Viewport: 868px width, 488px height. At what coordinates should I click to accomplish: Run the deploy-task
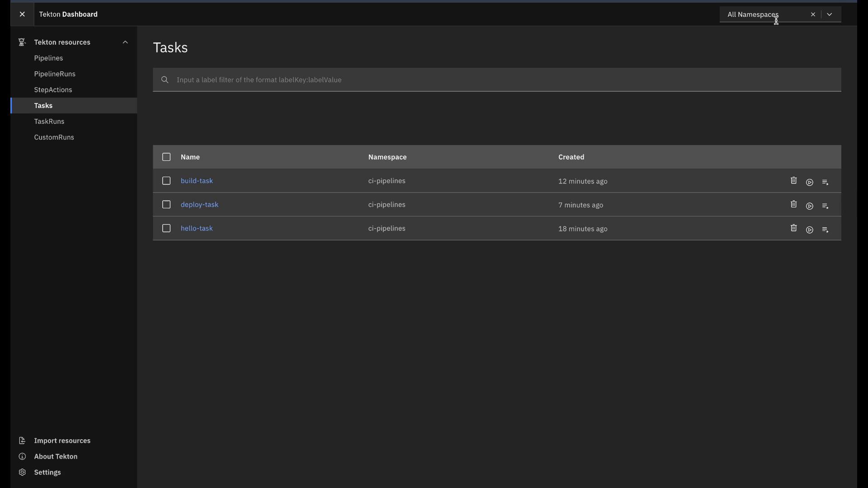pyautogui.click(x=810, y=206)
